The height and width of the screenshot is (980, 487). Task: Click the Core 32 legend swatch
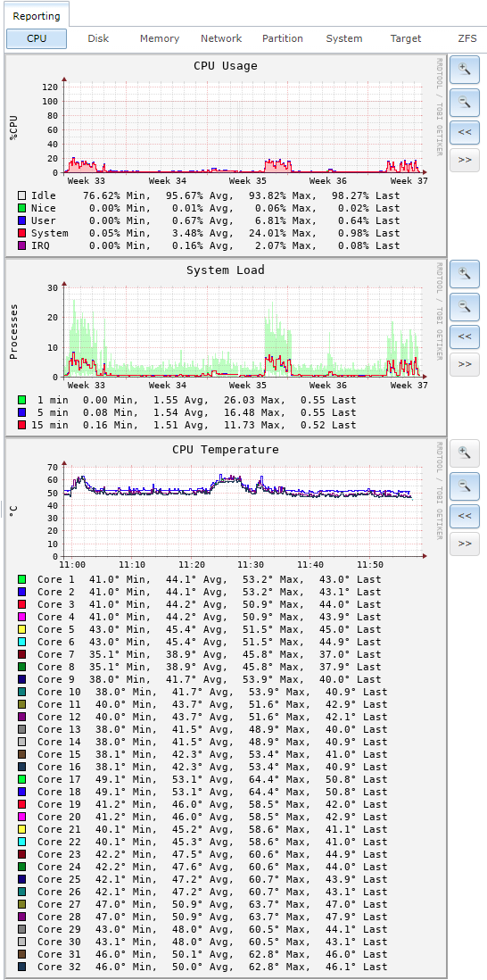pos(22,967)
